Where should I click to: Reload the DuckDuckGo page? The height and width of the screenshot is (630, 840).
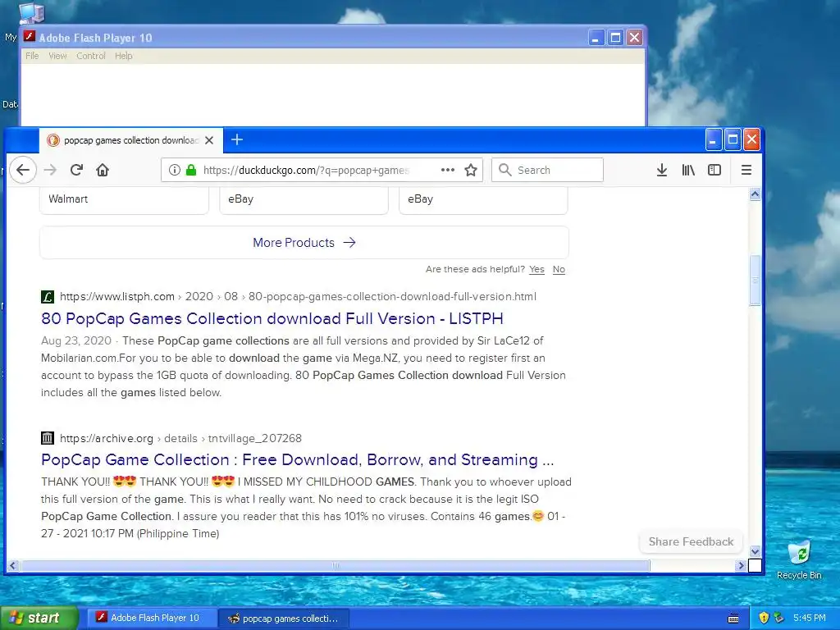[x=76, y=170]
